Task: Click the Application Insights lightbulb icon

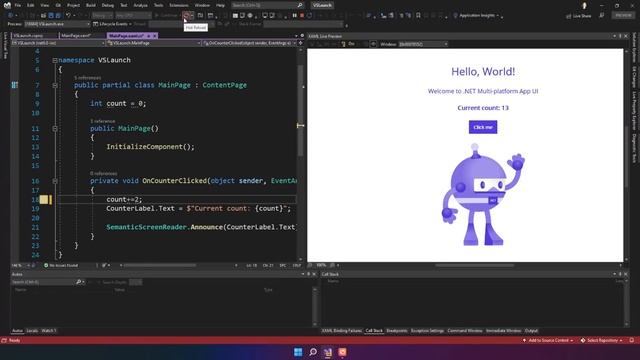Action: pos(456,16)
